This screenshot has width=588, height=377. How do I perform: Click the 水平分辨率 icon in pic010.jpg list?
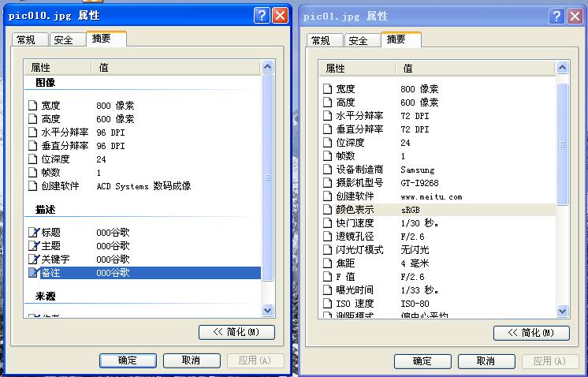[33, 133]
